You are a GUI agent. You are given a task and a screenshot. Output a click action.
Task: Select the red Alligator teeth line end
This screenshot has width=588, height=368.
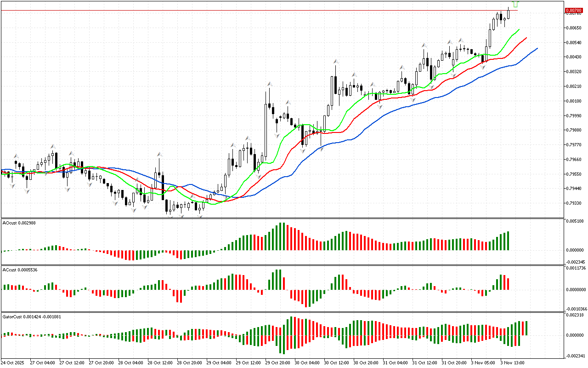526,38
